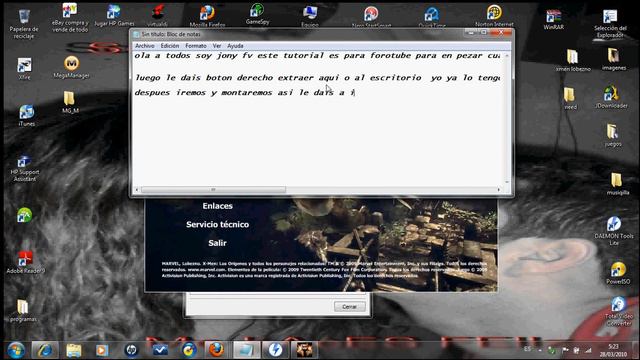Viewport: 640px width, 360px height.
Task: Launch the WinRAR desktop shortcut
Action: click(x=553, y=20)
